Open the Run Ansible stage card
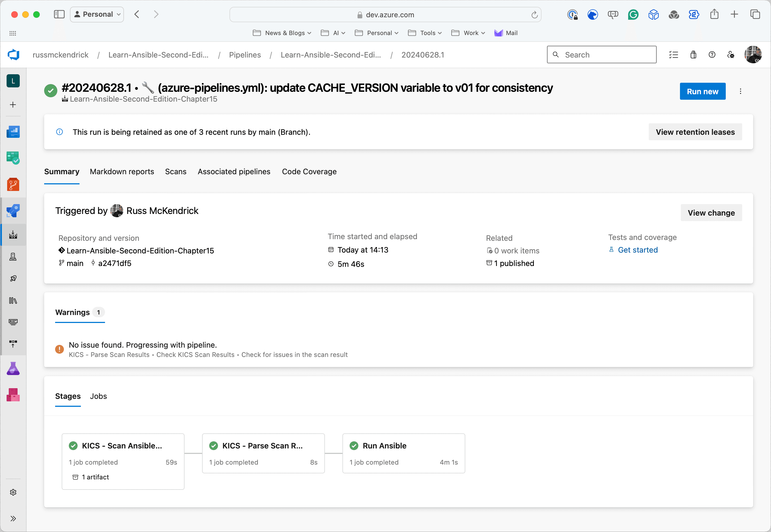771x532 pixels. (x=403, y=453)
